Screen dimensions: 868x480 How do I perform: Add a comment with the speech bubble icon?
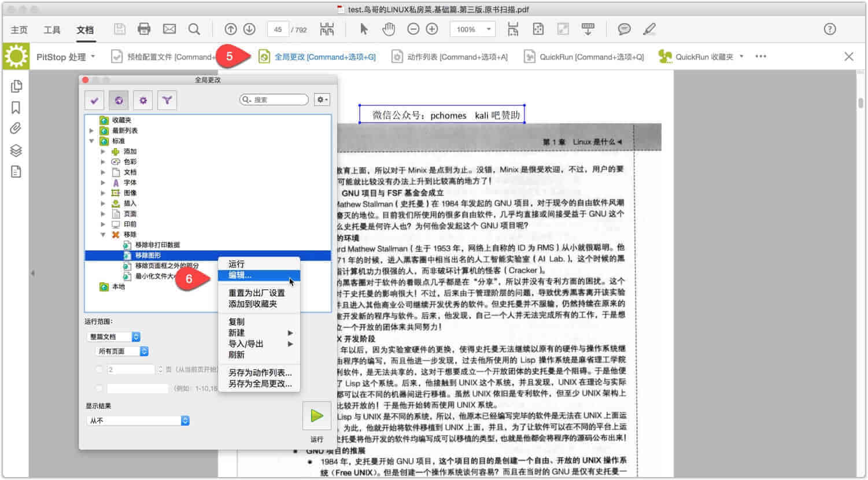coord(624,29)
